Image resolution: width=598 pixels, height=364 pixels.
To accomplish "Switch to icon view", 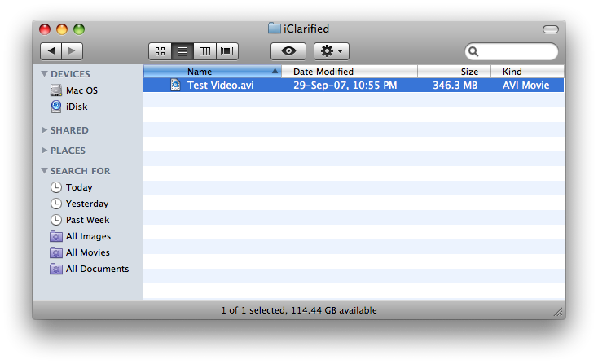I will (x=160, y=51).
